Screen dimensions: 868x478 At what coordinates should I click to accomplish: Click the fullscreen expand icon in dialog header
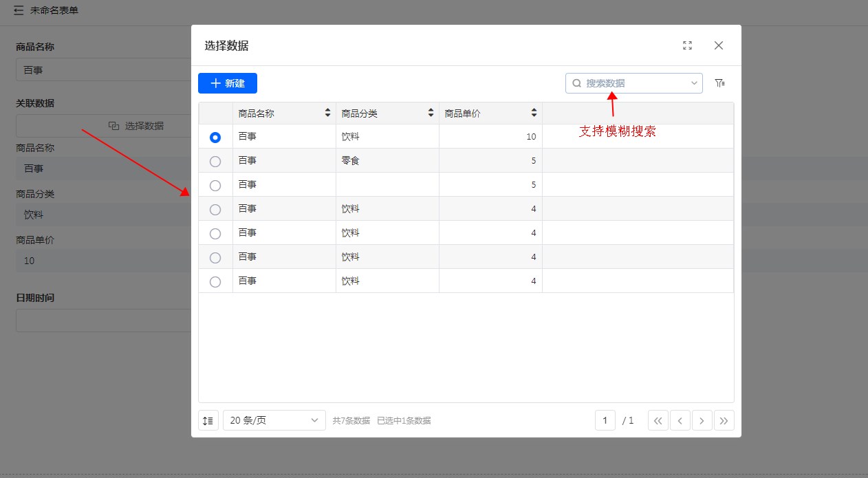687,45
